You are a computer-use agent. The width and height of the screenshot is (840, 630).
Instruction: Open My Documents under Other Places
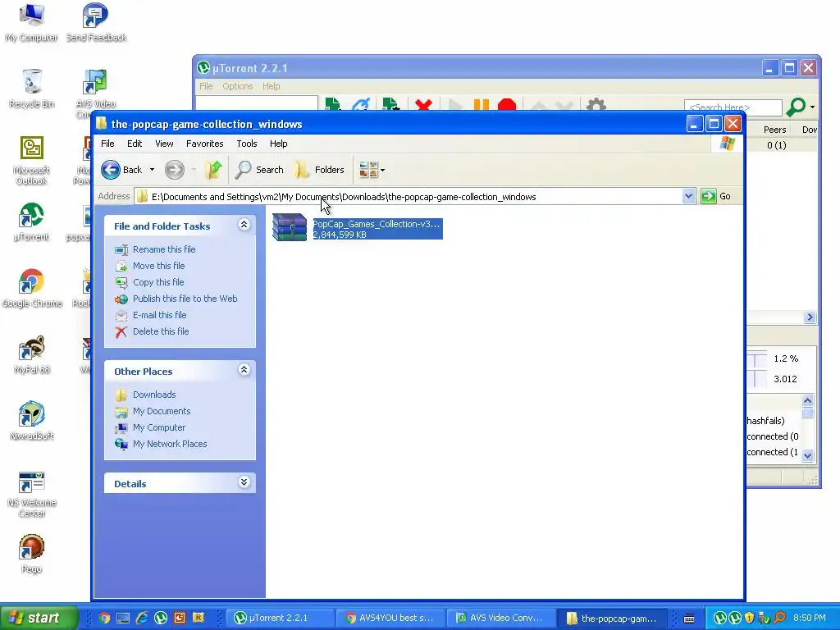[162, 412]
